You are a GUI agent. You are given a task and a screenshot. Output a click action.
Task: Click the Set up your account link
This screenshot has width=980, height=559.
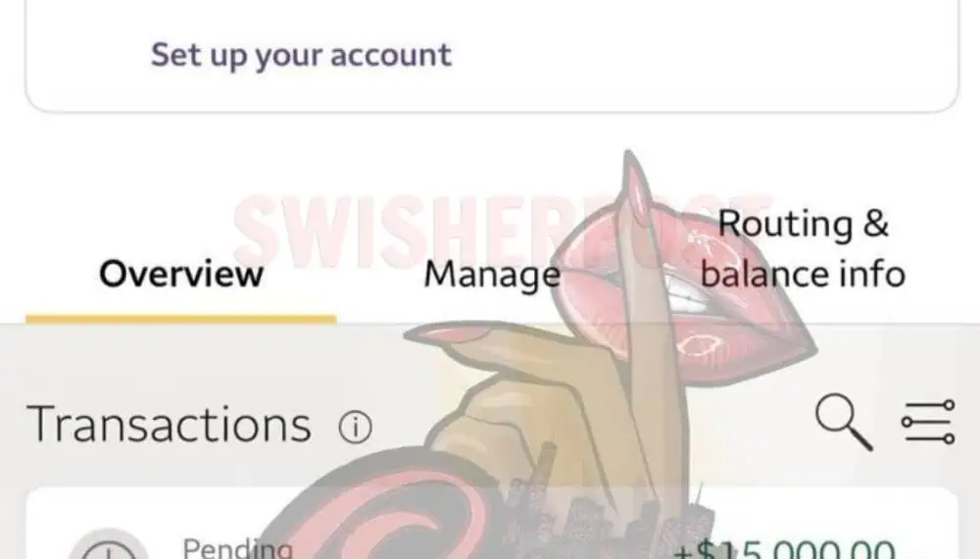[x=301, y=55]
